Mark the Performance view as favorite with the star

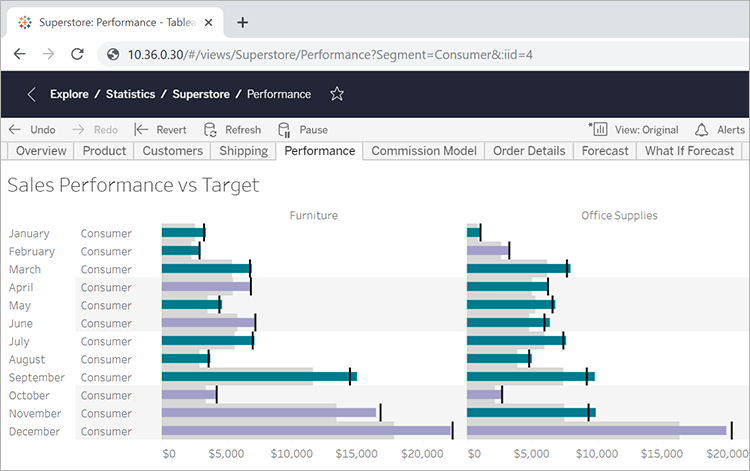[337, 94]
